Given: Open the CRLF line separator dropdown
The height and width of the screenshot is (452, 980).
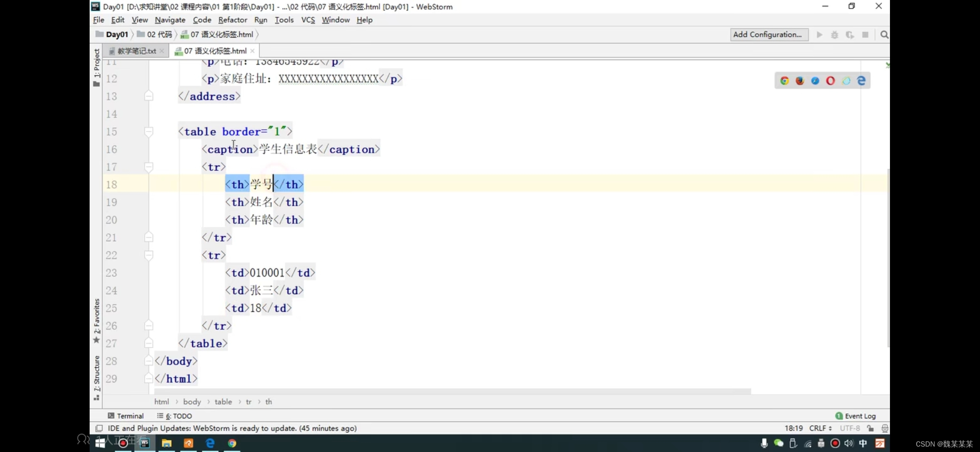Looking at the screenshot, I should pyautogui.click(x=820, y=428).
